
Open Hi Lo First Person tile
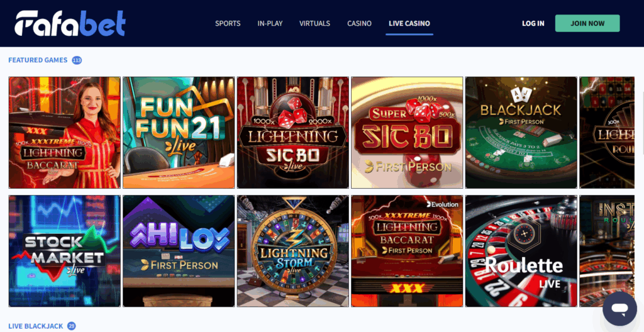click(179, 251)
